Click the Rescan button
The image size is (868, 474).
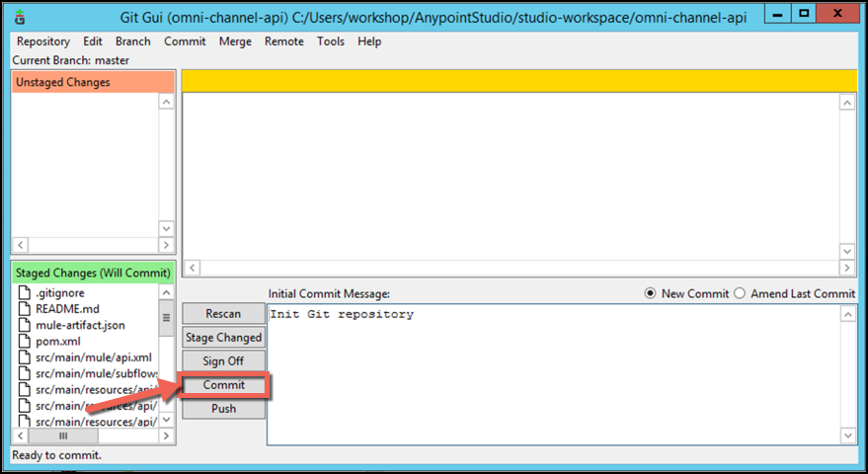tap(222, 314)
